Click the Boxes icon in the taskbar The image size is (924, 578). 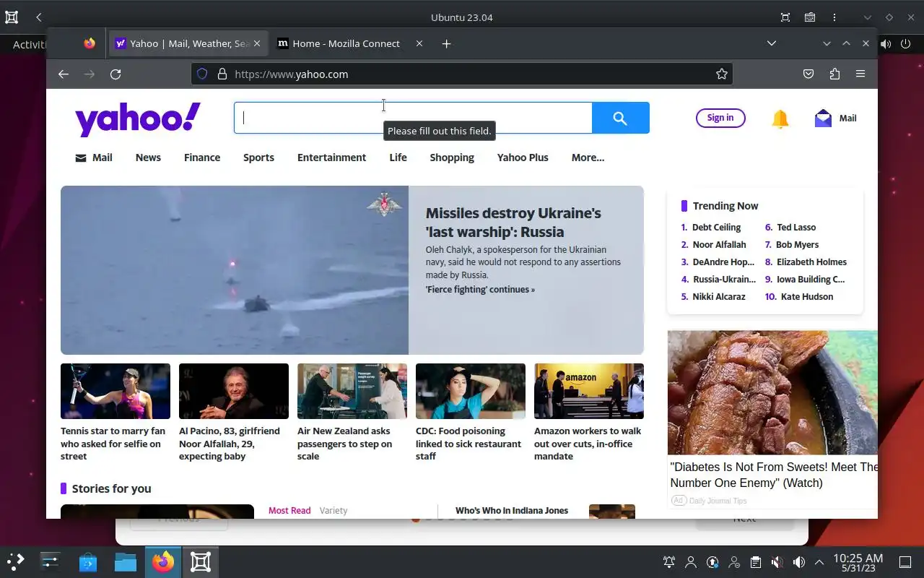tap(201, 561)
